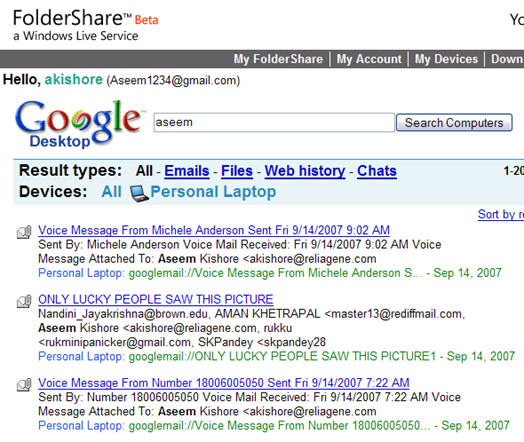Viewport: 524px width, 442px height.
Task: Filter results by Files
Action: [237, 171]
